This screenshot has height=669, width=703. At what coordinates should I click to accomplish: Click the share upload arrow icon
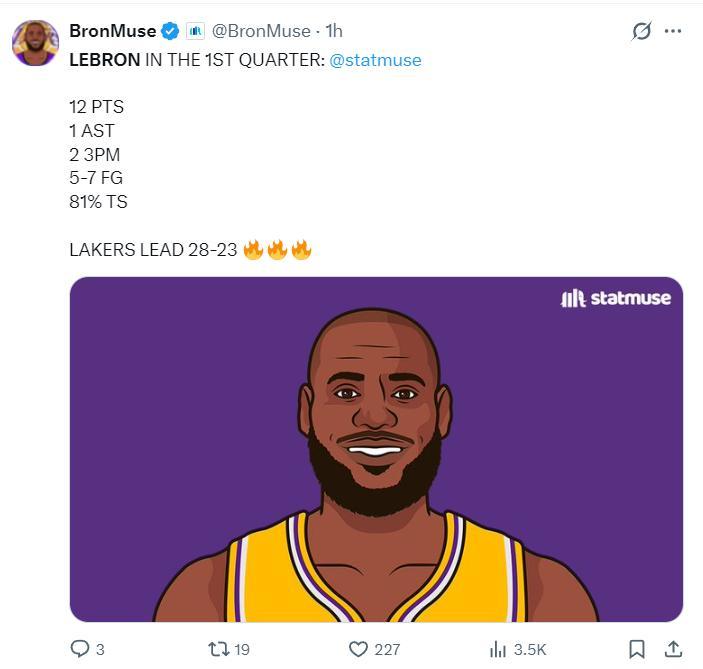tap(673, 649)
